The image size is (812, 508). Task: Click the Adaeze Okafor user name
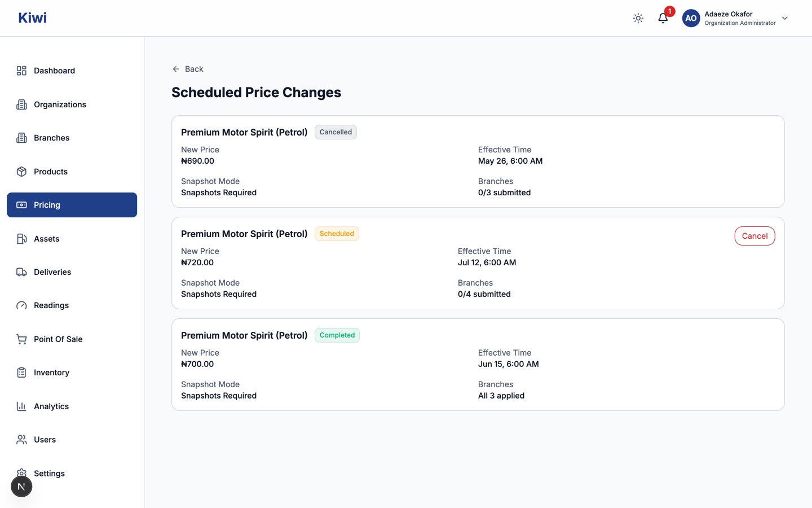pyautogui.click(x=728, y=14)
